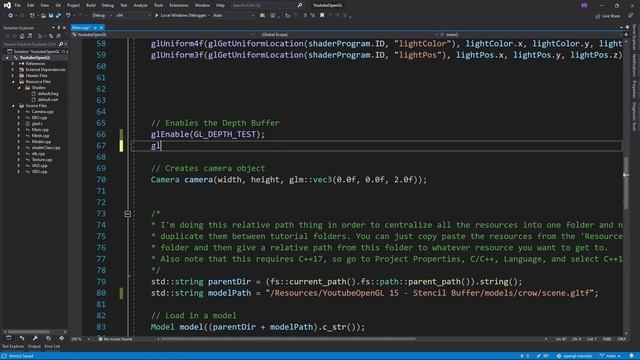Open the YoutubeOpenGL project scope dropdown
Screen dimensions: 640x360
click(162, 35)
